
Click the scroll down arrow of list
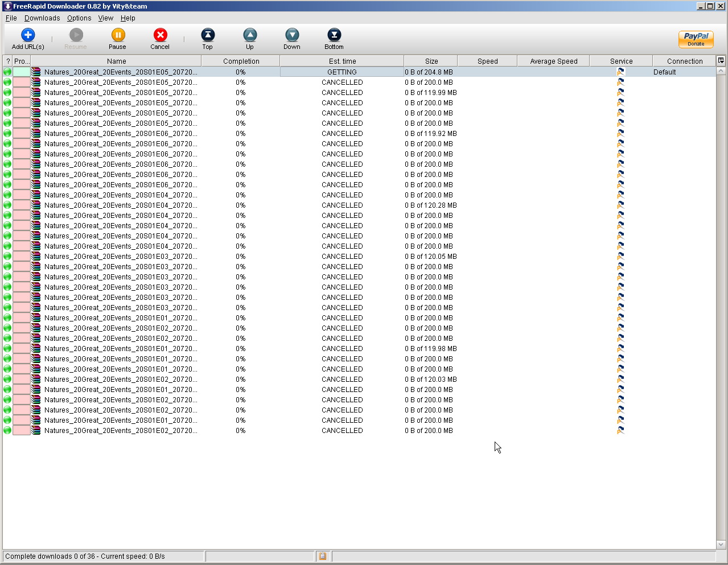(x=721, y=544)
